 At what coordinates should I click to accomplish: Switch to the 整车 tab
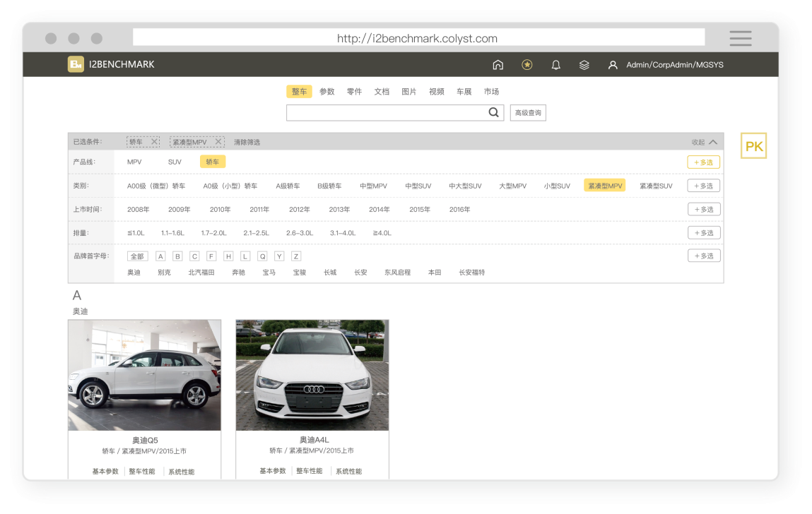(x=300, y=92)
